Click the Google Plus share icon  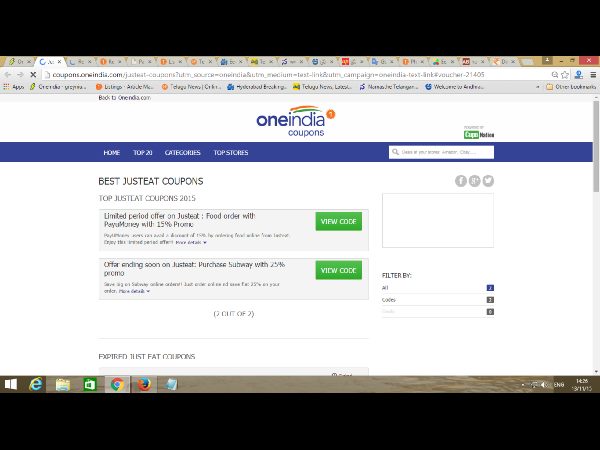[475, 181]
